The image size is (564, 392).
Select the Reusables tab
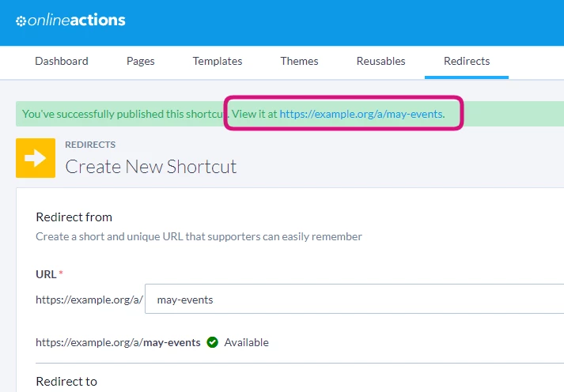point(381,61)
